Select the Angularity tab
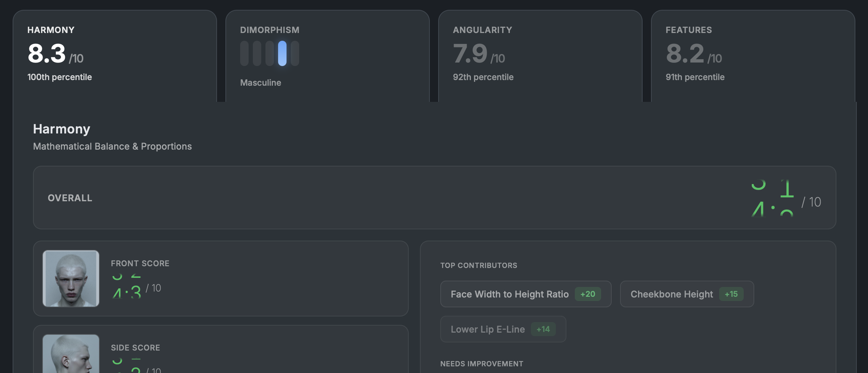Image resolution: width=868 pixels, height=373 pixels. [540, 56]
